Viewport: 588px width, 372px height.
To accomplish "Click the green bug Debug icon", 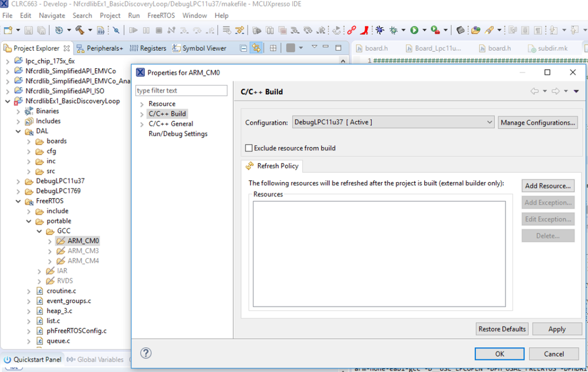I will click(x=394, y=30).
